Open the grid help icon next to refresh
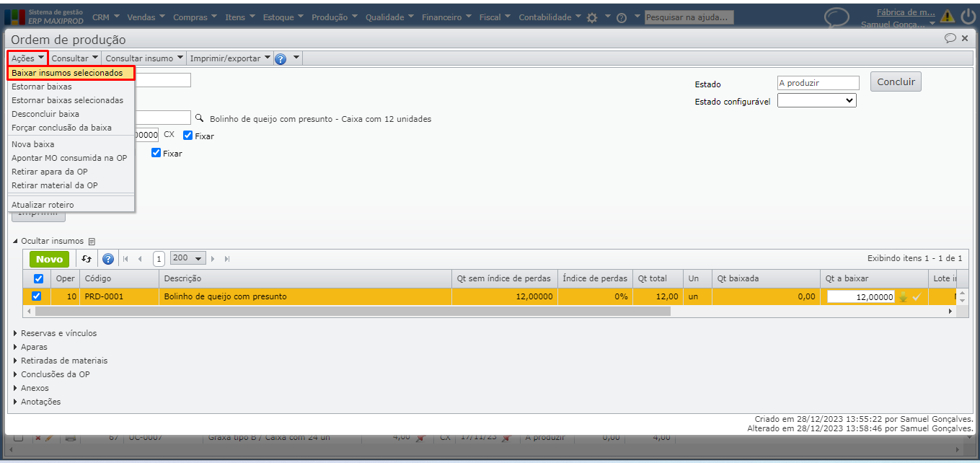980x463 pixels. (x=108, y=259)
